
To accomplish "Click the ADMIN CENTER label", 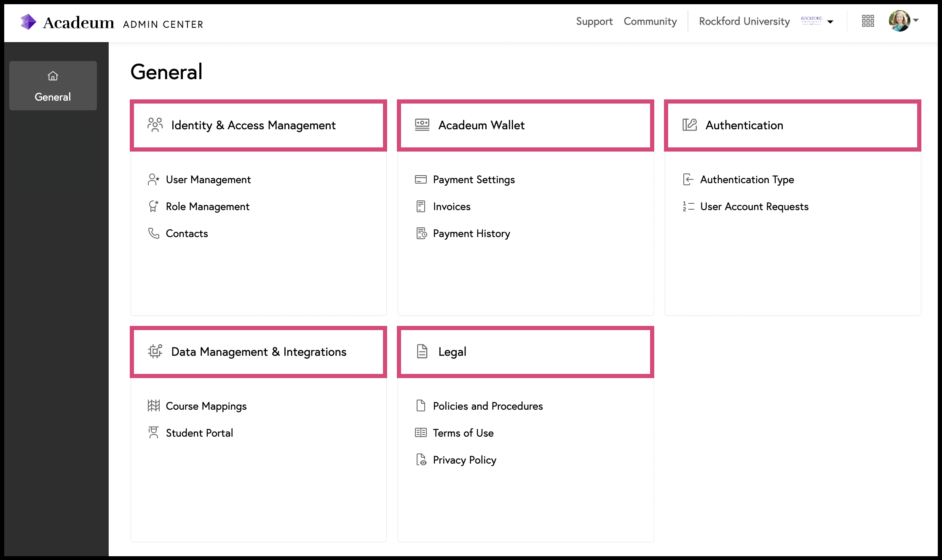I will (x=163, y=24).
